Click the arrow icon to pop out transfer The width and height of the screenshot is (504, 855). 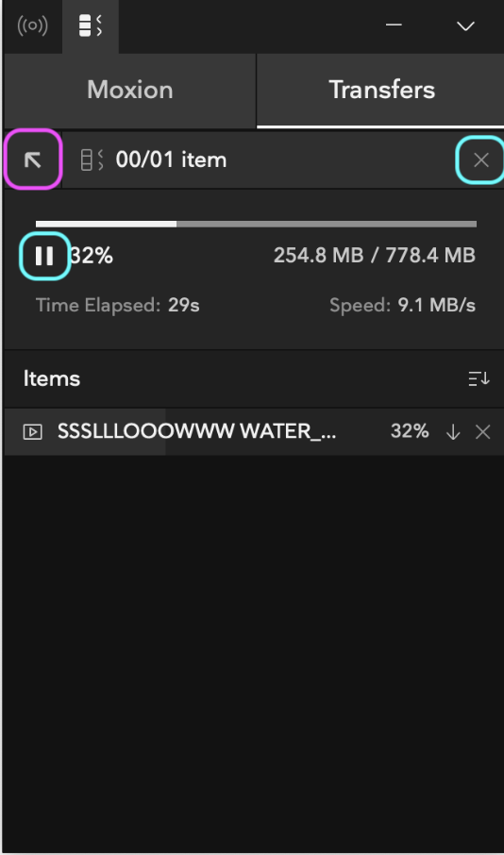(x=33, y=159)
